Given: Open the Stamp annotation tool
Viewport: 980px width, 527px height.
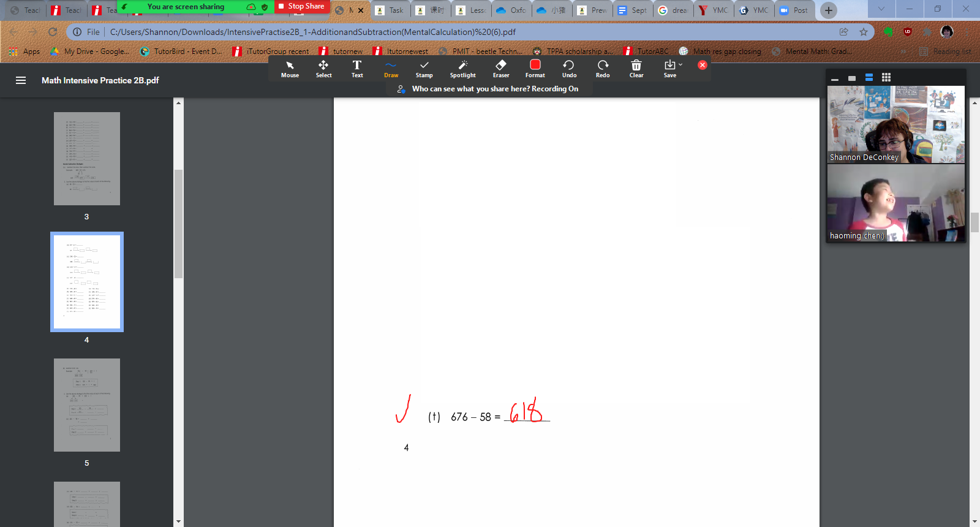Looking at the screenshot, I should [x=424, y=69].
